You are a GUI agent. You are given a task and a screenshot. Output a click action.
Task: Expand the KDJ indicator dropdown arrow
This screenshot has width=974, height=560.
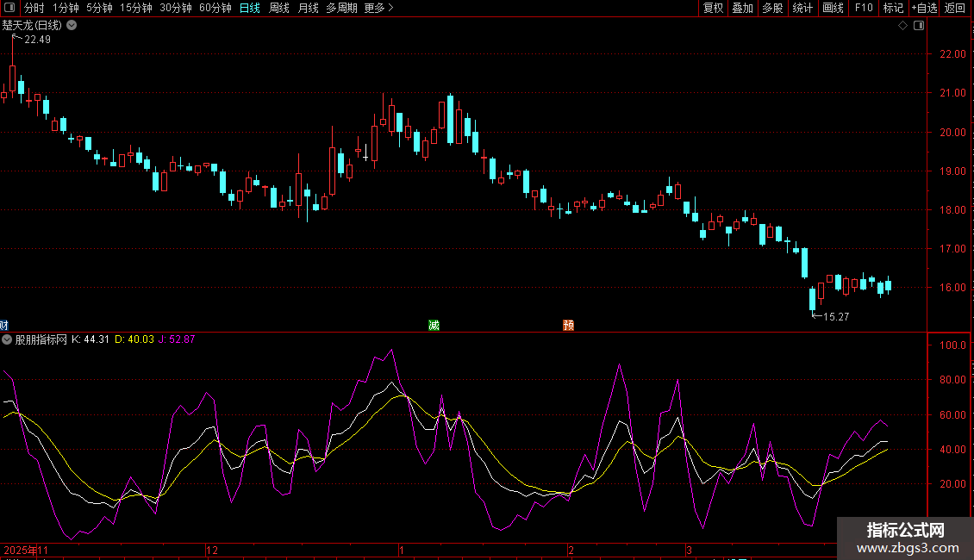tap(7, 339)
